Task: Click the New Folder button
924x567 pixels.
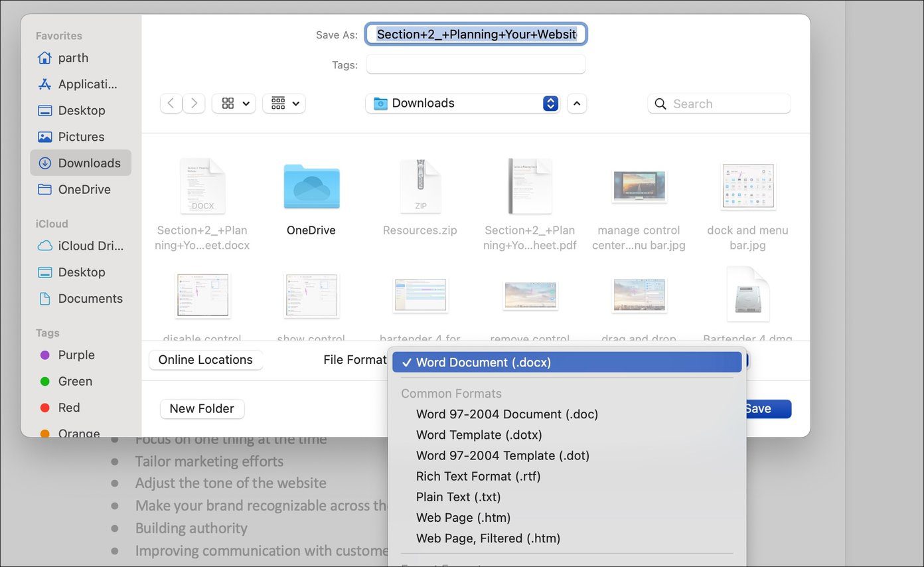Action: [x=202, y=409]
